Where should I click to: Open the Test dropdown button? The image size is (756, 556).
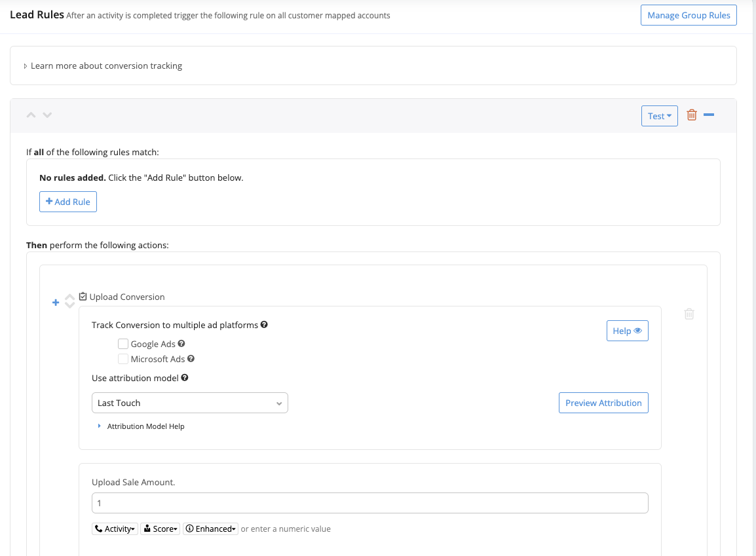[659, 116]
